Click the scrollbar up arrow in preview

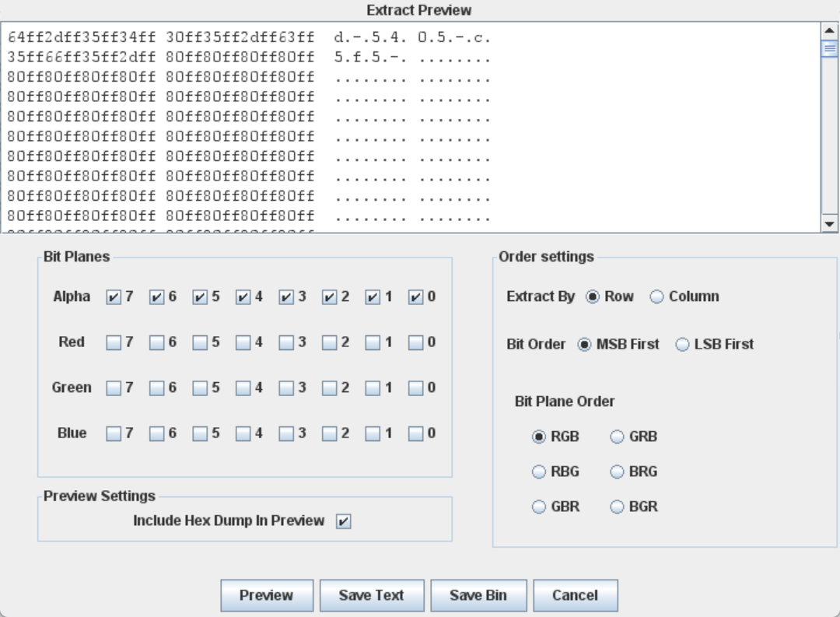pos(830,31)
